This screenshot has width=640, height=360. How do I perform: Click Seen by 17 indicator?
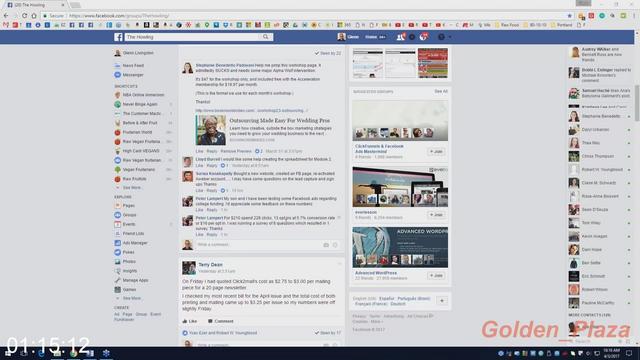(328, 333)
